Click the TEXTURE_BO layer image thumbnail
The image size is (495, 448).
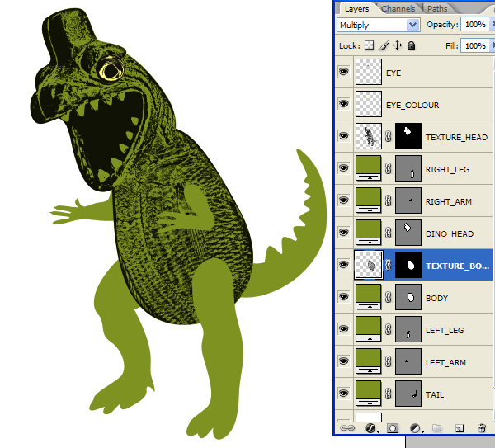tap(369, 265)
